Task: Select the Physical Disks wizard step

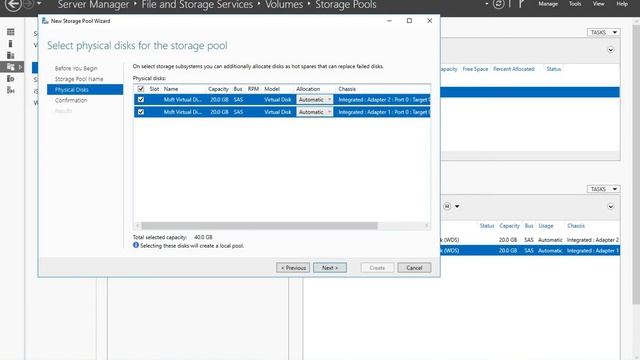Action: 85,89
